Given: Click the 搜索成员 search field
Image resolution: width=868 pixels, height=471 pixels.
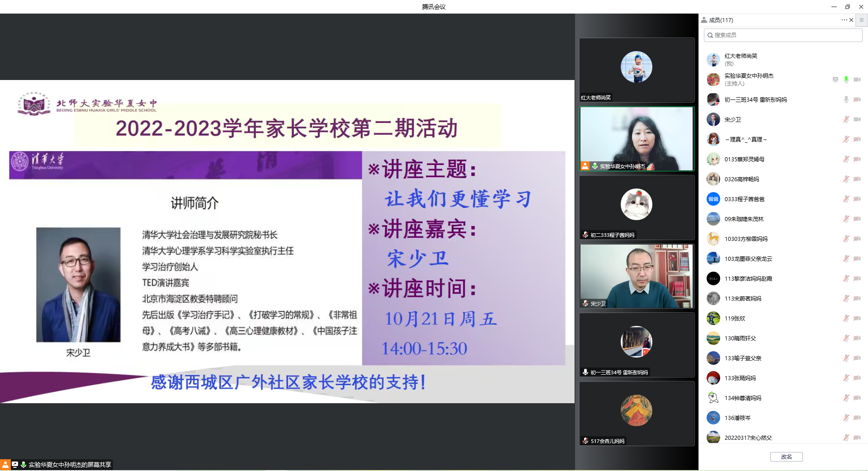Looking at the screenshot, I should tap(783, 35).
